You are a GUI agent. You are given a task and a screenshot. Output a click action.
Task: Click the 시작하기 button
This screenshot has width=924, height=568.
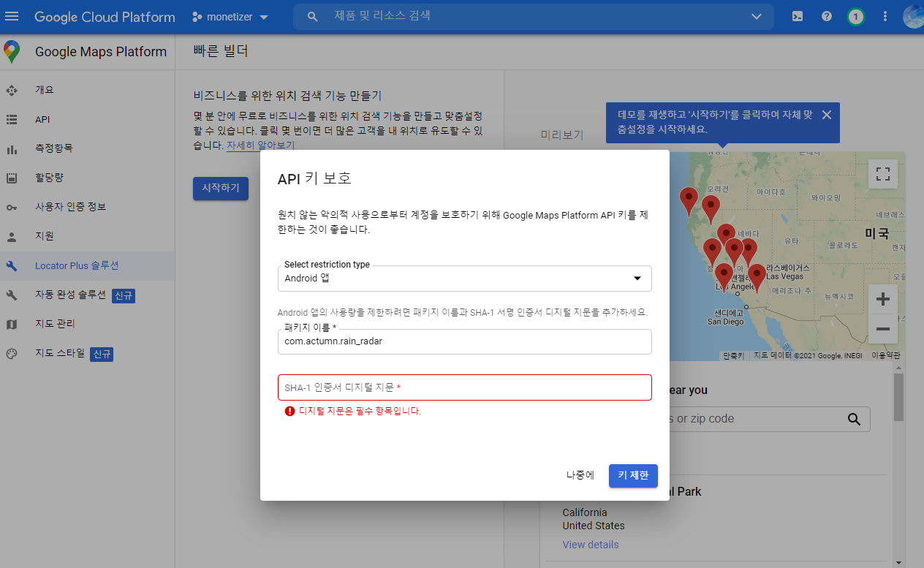tap(221, 188)
